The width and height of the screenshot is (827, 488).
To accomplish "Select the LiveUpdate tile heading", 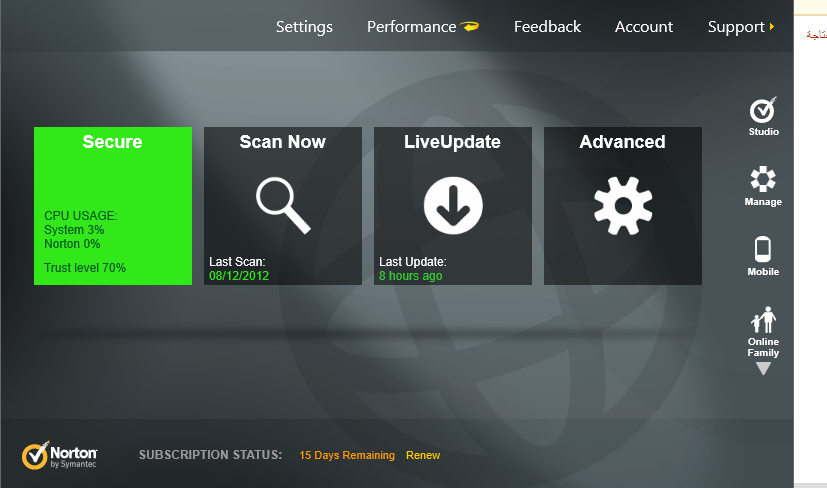I will point(453,142).
